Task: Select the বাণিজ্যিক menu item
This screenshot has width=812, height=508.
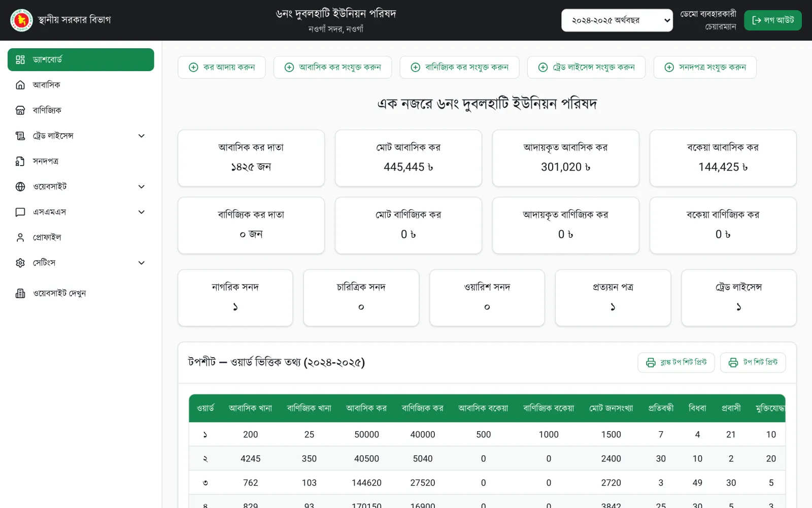Action: [81, 110]
